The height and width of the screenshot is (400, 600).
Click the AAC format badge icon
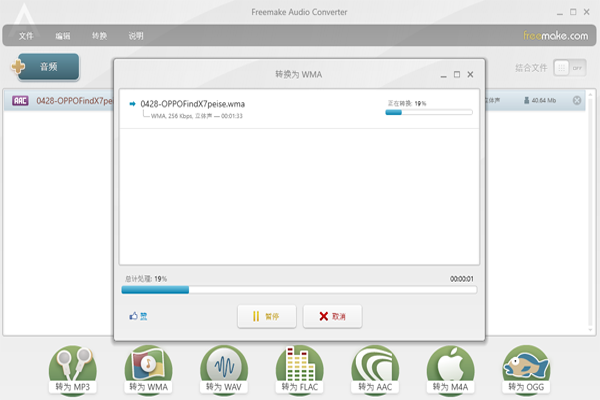pos(20,101)
